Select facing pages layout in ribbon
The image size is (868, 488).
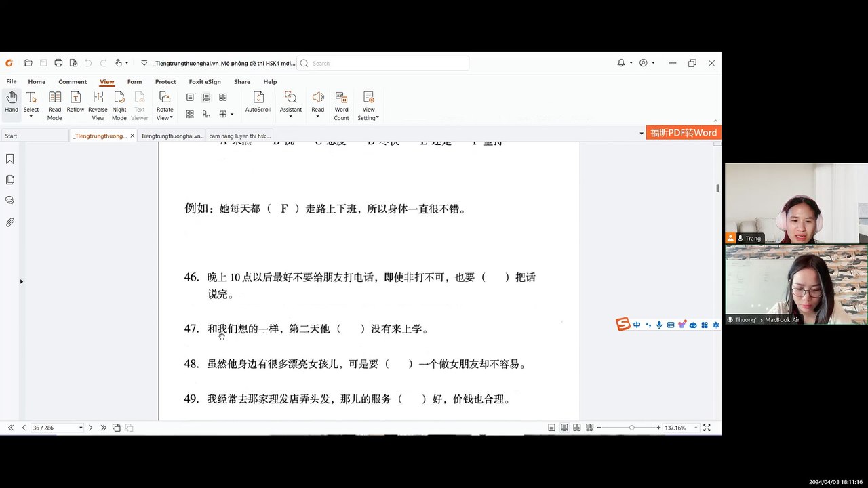coord(222,98)
